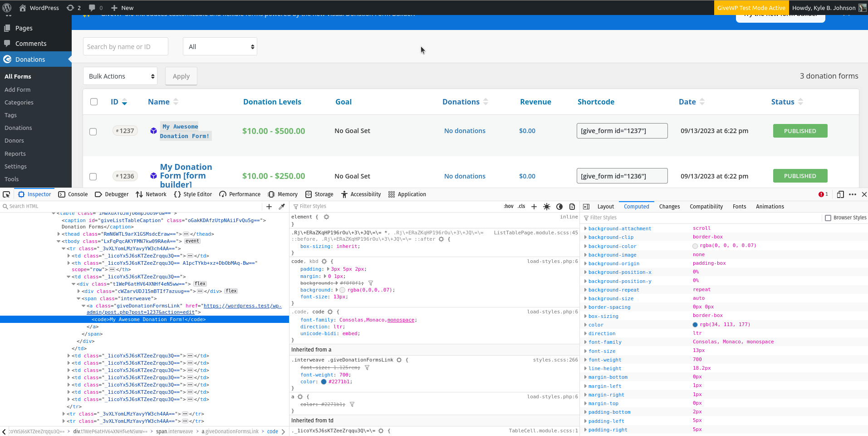Click the PUBLISHED status for form 1237
Viewport: 868px width, 436px height.
pos(800,131)
